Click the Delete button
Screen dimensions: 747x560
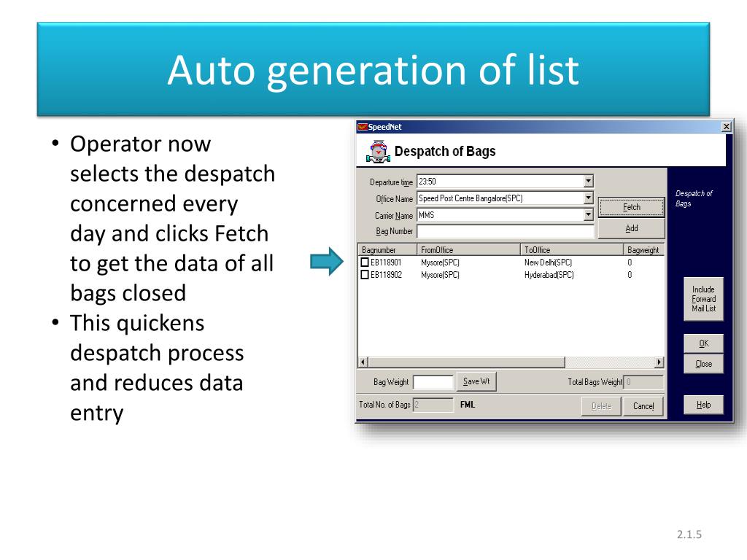[x=601, y=406]
